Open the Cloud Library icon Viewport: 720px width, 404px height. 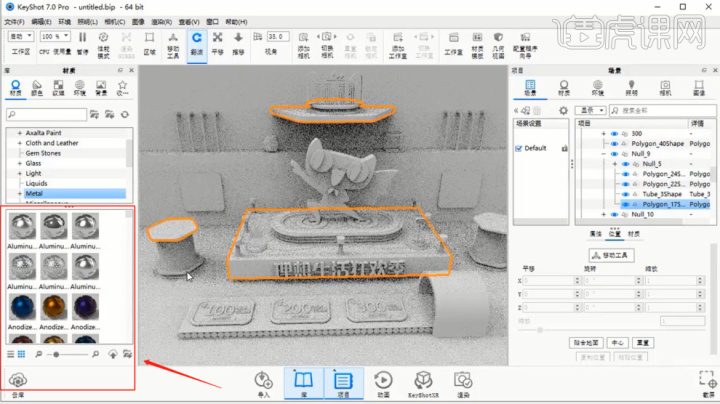tap(17, 383)
